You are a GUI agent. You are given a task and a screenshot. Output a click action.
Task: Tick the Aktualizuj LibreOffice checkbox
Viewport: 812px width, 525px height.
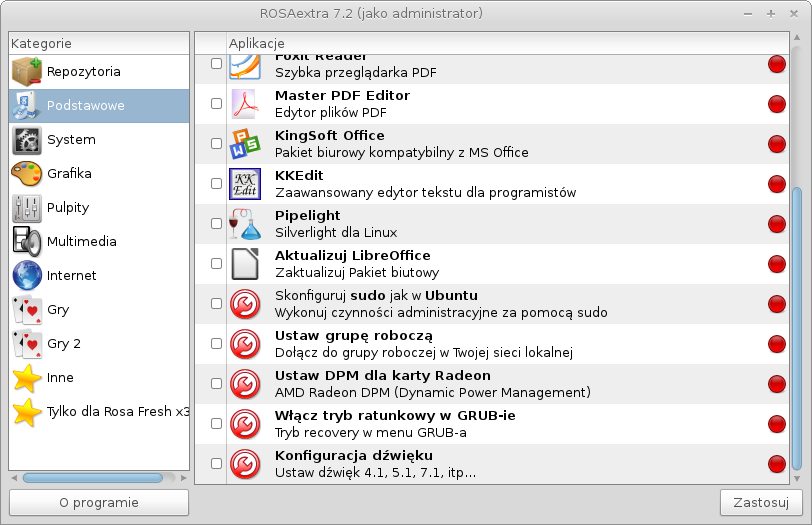[x=216, y=264]
